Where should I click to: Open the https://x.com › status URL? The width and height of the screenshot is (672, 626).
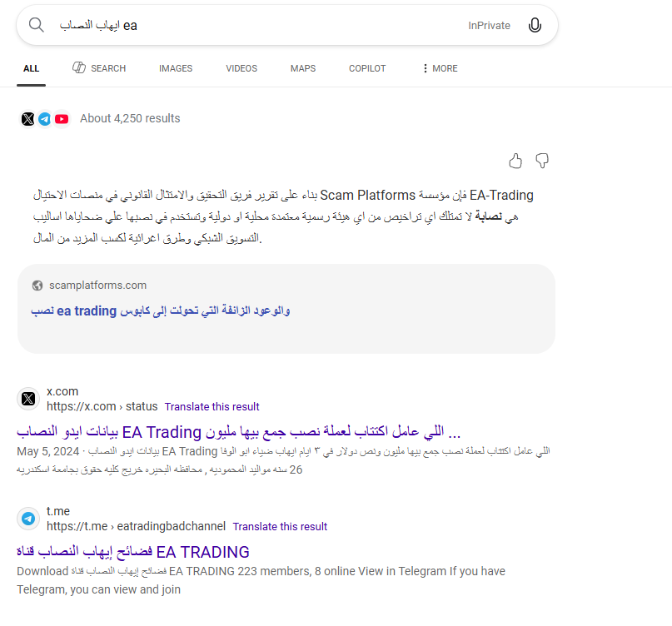coord(102,406)
